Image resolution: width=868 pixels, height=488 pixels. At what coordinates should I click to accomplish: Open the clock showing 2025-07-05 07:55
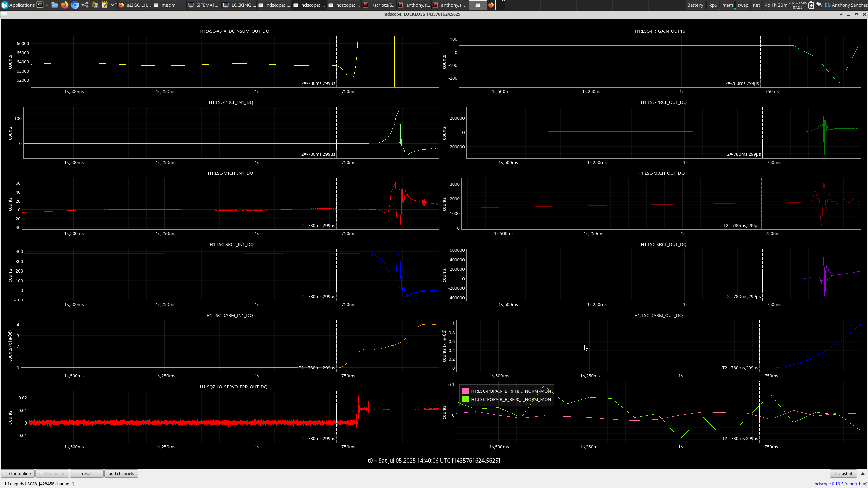pos(797,5)
